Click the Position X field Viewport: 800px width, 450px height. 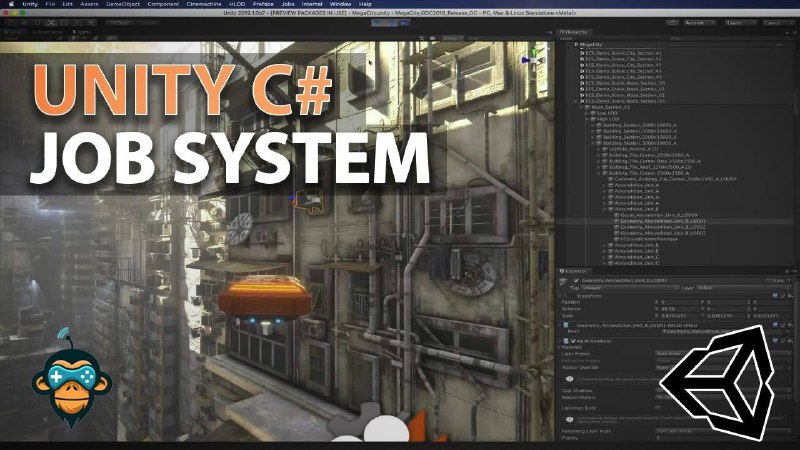coord(678,303)
